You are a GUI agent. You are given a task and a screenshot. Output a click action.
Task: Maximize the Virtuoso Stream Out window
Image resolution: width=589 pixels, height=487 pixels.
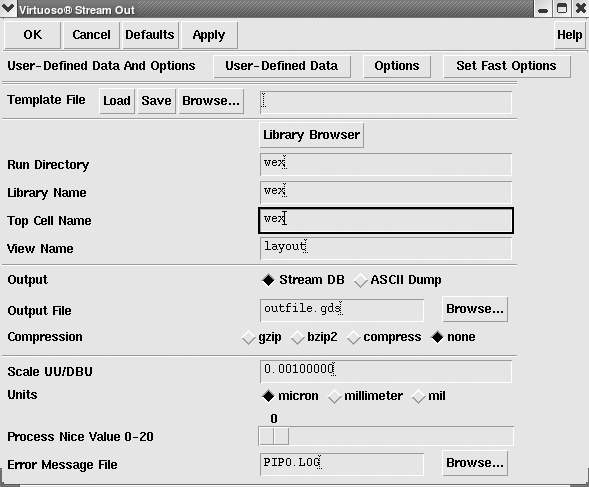click(x=562, y=9)
